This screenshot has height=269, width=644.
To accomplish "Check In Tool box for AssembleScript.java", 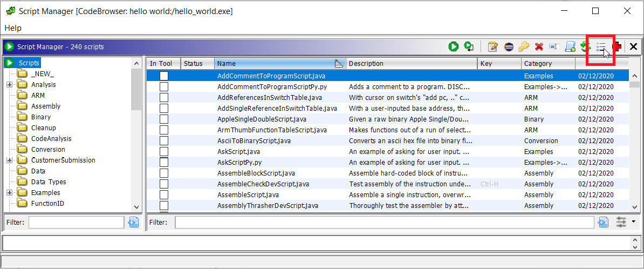I will [x=164, y=194].
